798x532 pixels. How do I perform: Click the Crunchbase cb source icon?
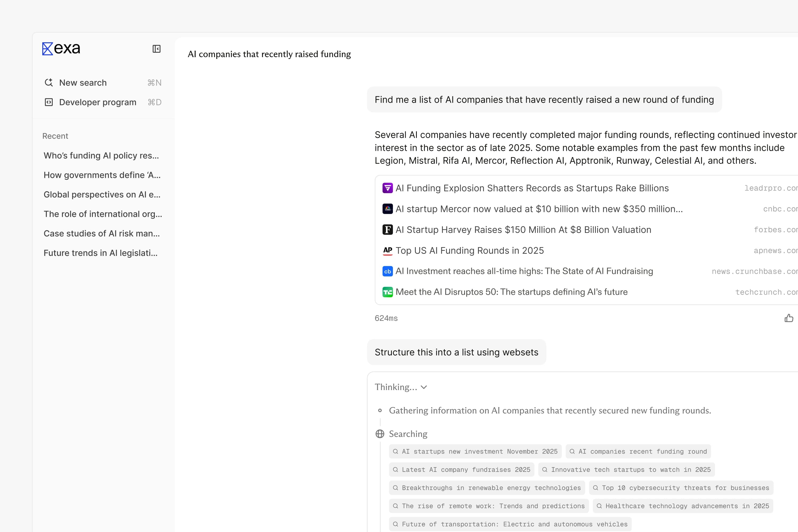[388, 271]
